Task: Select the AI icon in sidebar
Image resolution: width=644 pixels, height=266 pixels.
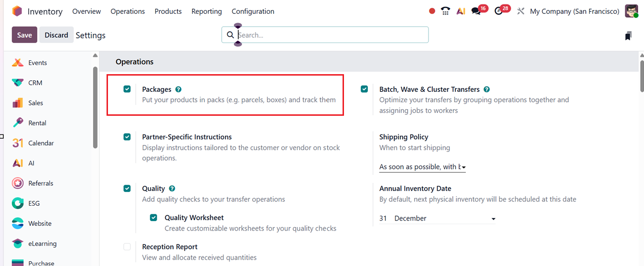Action: pyautogui.click(x=18, y=163)
